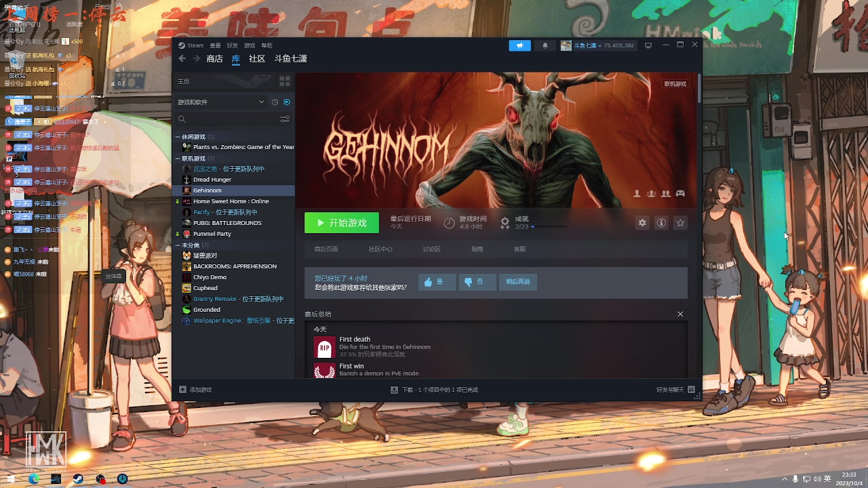Viewport: 868px width, 488px height.
Task: Open the 客服 link
Action: point(519,249)
